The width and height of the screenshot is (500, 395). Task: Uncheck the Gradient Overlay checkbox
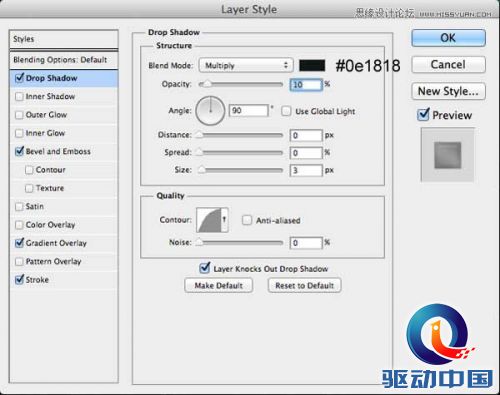19,243
